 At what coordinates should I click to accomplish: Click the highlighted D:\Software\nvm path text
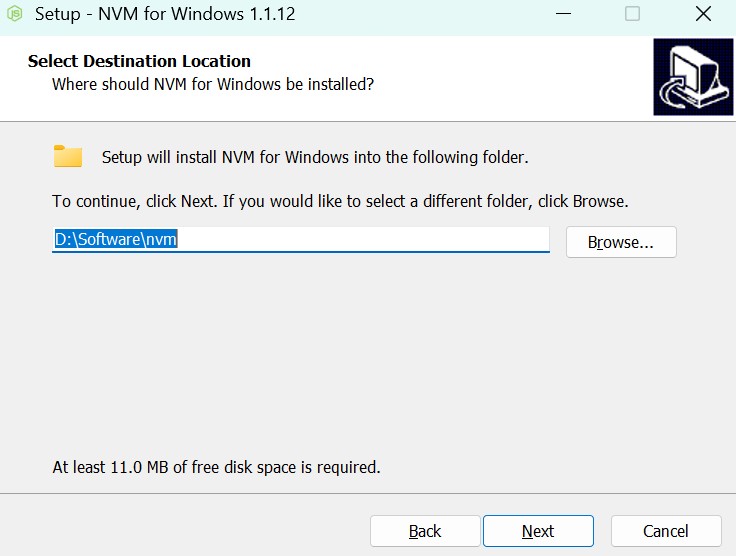click(x=116, y=240)
